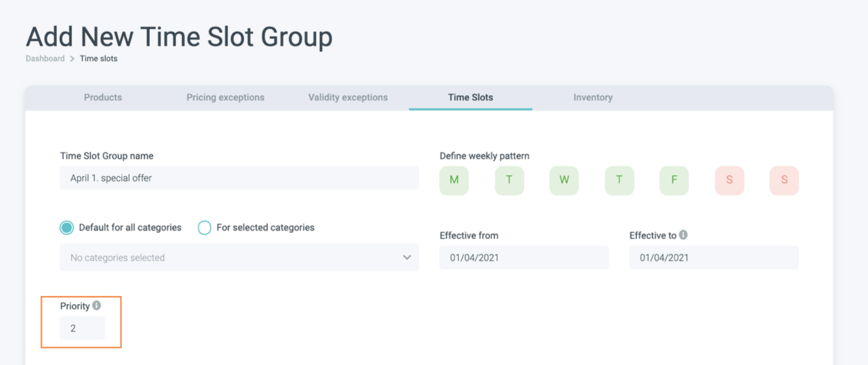Toggle Wednesday in weekly pattern
868x365 pixels.
pos(564,181)
